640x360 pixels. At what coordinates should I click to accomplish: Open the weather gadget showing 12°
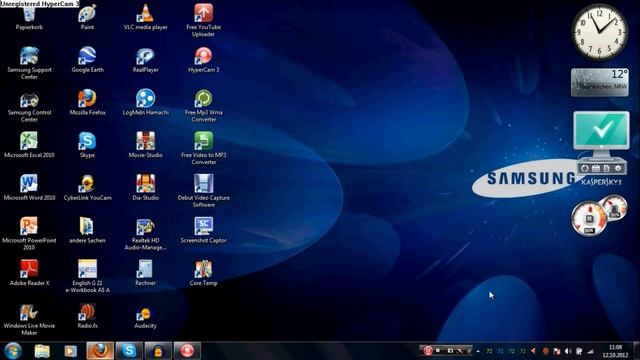[600, 82]
